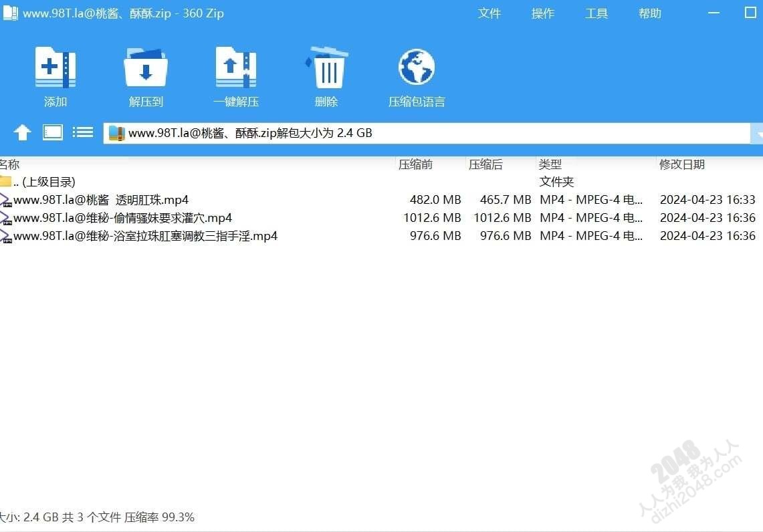Select the 482.0 MB MP4 file row
763x532 pixels.
[100, 200]
